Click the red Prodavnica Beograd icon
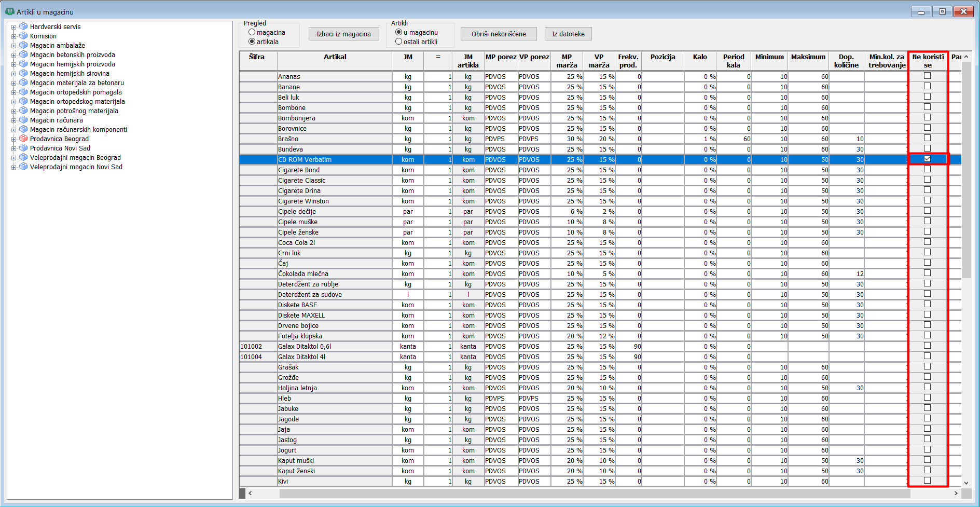 [x=23, y=139]
